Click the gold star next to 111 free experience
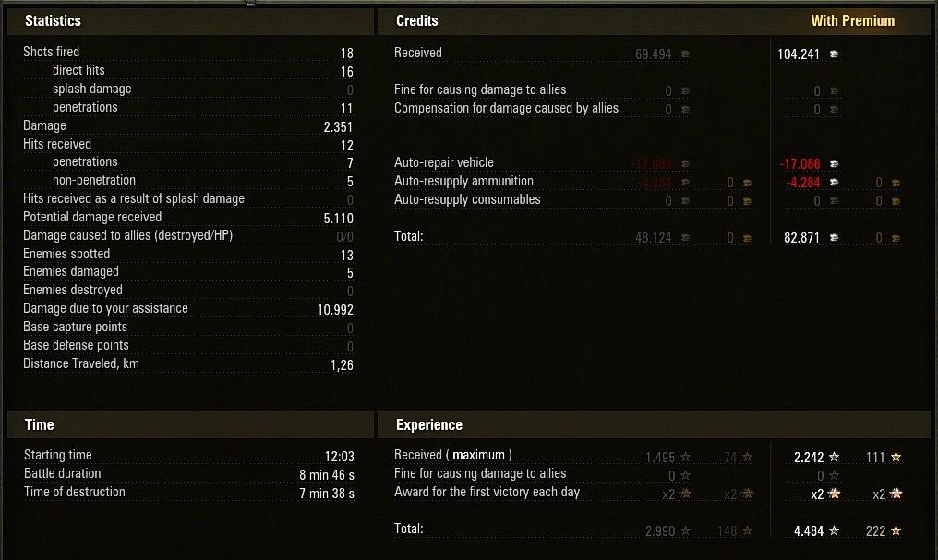Viewport: 938px width, 560px height. click(896, 457)
